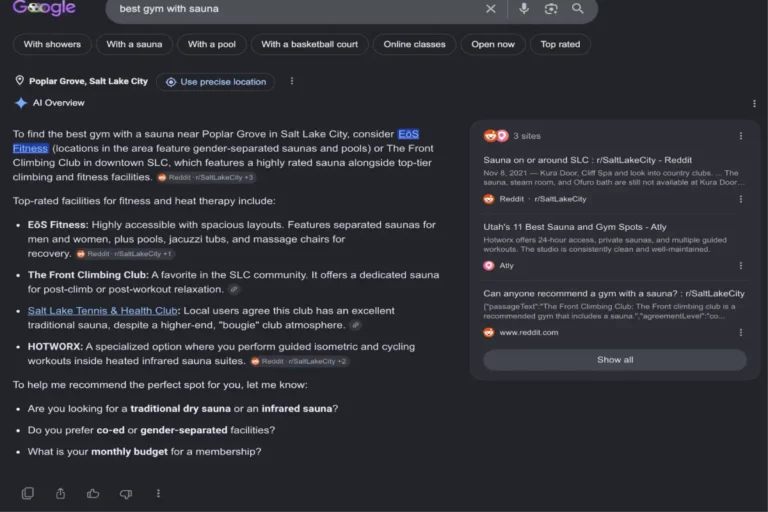Click the magnifier search icon
The image size is (768, 512).
(577, 9)
